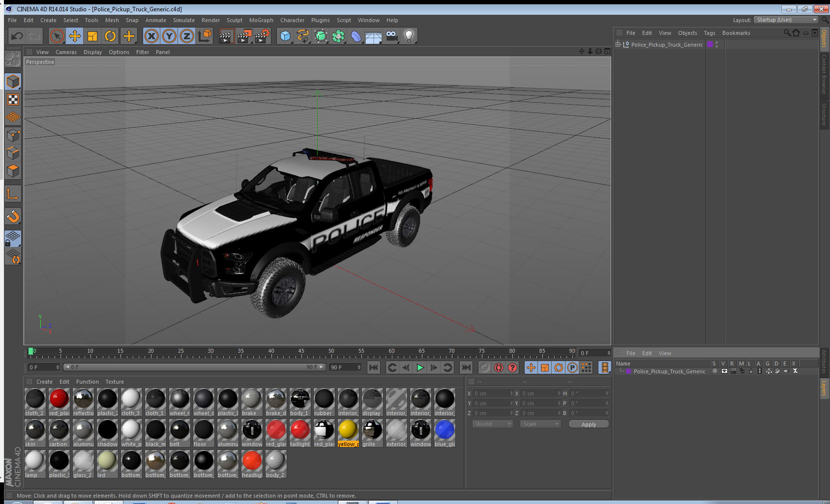830x504 pixels.
Task: Select the blue_gla material thumbnail
Action: coord(445,432)
